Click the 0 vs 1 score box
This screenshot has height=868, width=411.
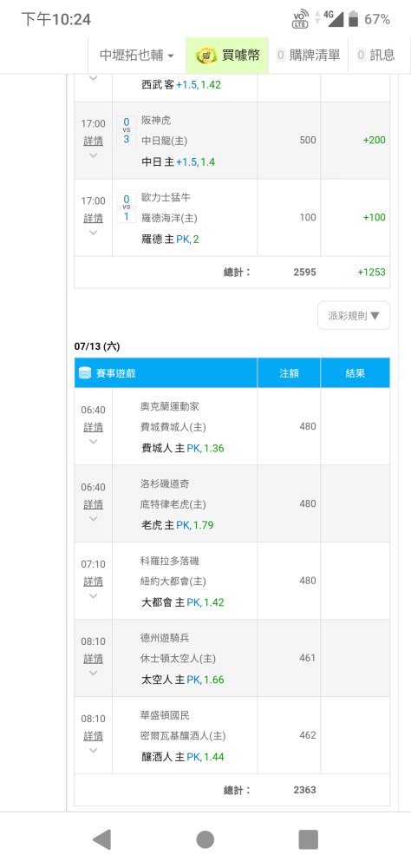point(126,207)
